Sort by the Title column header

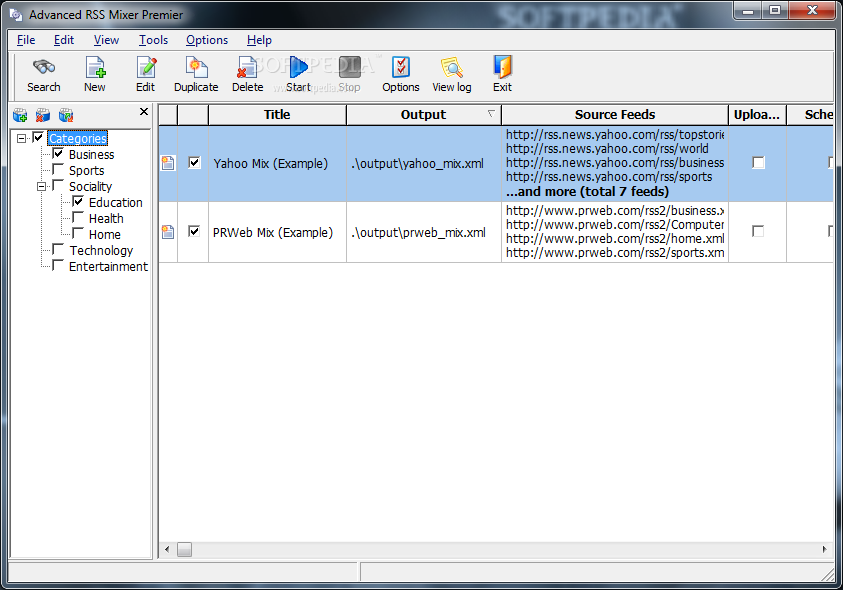click(277, 115)
